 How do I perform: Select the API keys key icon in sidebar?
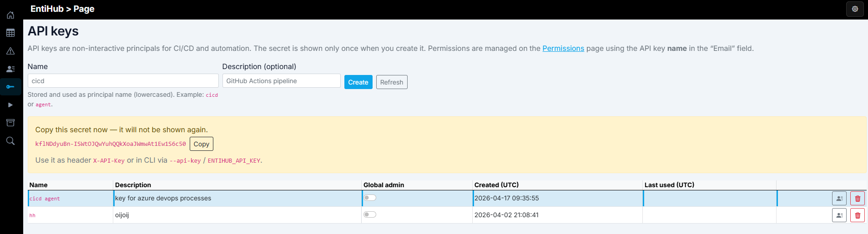tap(10, 87)
